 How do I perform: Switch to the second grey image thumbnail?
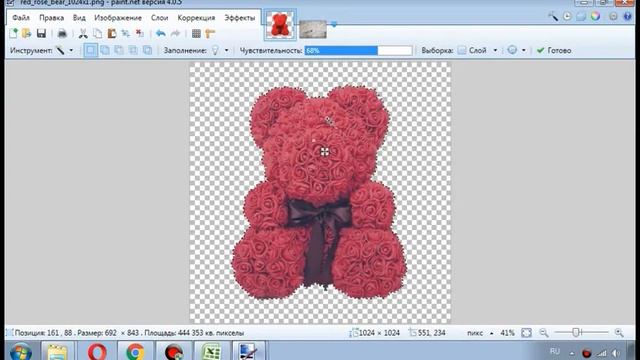tap(313, 29)
